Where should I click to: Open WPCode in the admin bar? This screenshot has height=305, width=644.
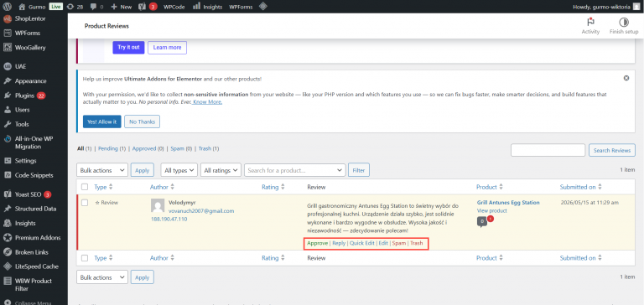pyautogui.click(x=174, y=7)
